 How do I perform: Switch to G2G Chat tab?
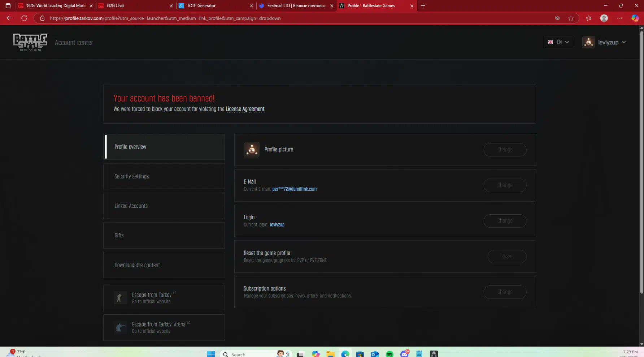pos(136,6)
